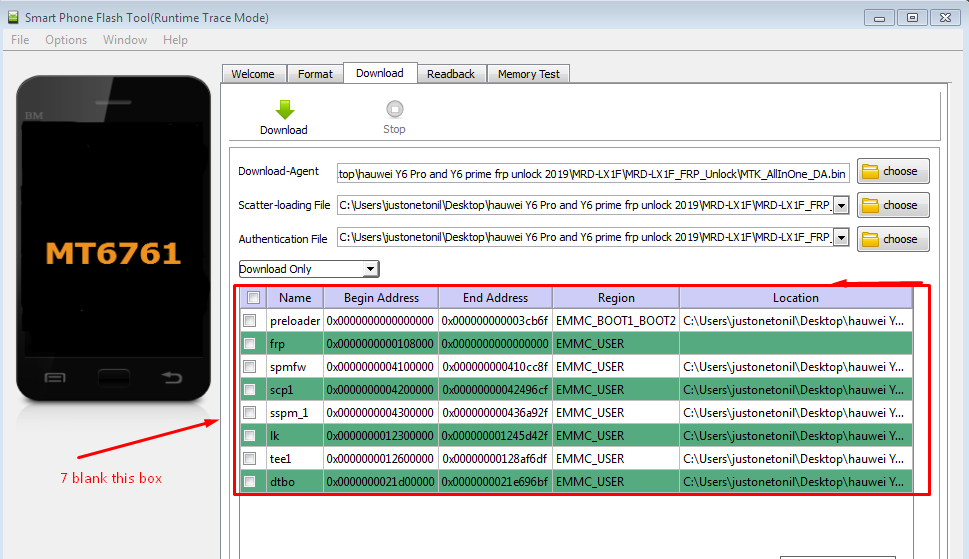The width and height of the screenshot is (969, 559).
Task: Select the scp1 name cell
Action: 295,390
